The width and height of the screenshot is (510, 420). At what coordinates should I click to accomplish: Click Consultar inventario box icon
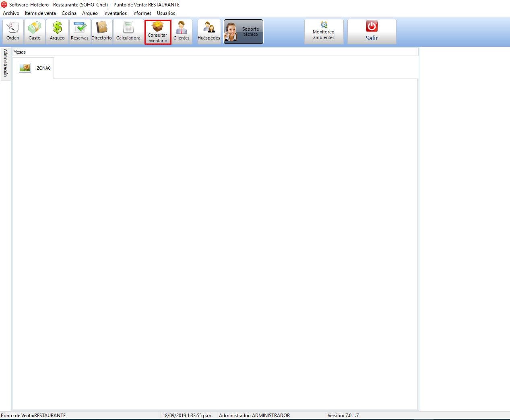pyautogui.click(x=158, y=32)
